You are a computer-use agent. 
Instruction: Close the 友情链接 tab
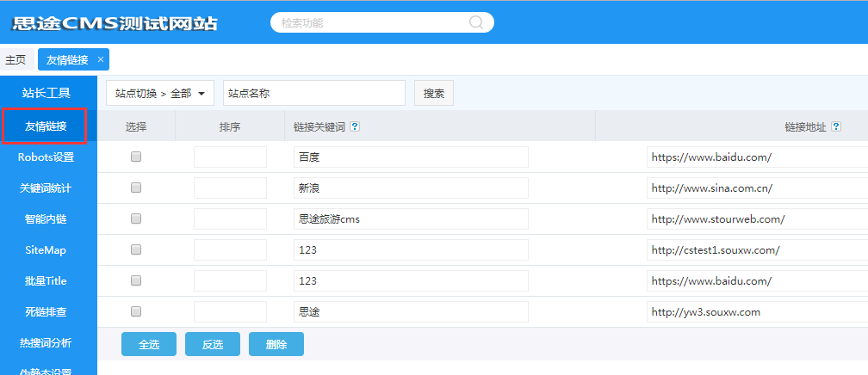[x=101, y=59]
